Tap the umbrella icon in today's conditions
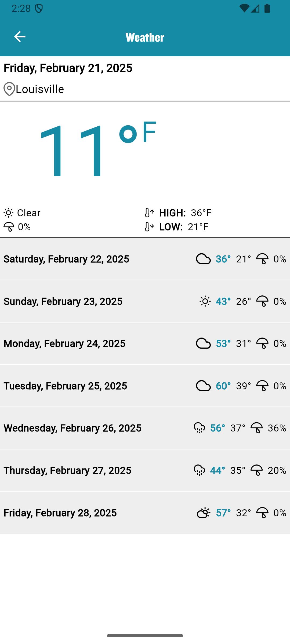The width and height of the screenshot is (290, 644). click(9, 227)
